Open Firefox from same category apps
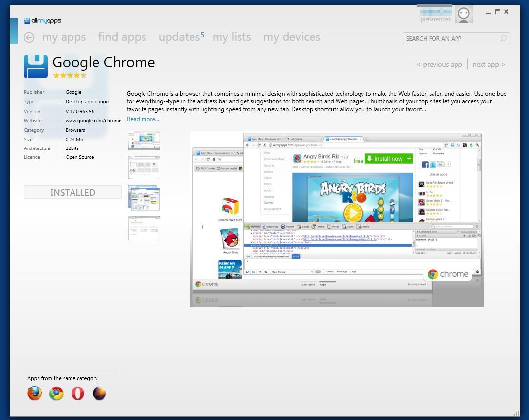This screenshot has height=420, width=529. coord(35,394)
